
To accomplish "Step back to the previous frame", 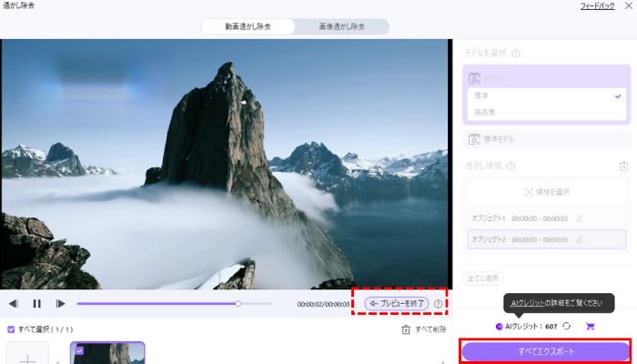I will coord(14,303).
